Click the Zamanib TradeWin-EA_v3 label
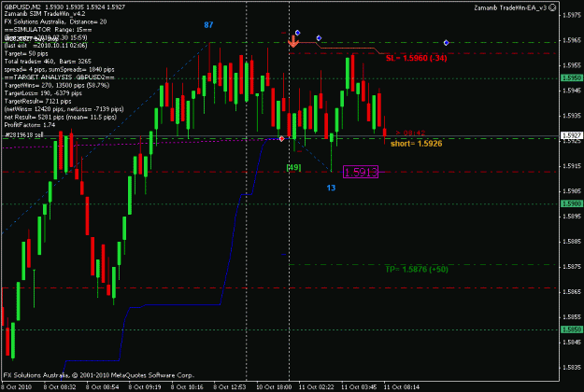This screenshot has height=392, width=584. 510,7
